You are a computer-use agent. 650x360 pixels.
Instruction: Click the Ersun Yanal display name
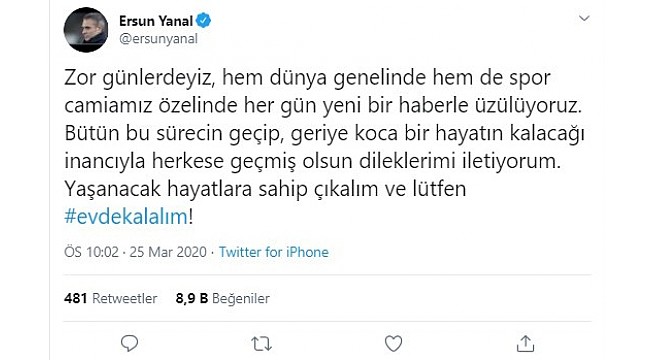[x=156, y=21]
